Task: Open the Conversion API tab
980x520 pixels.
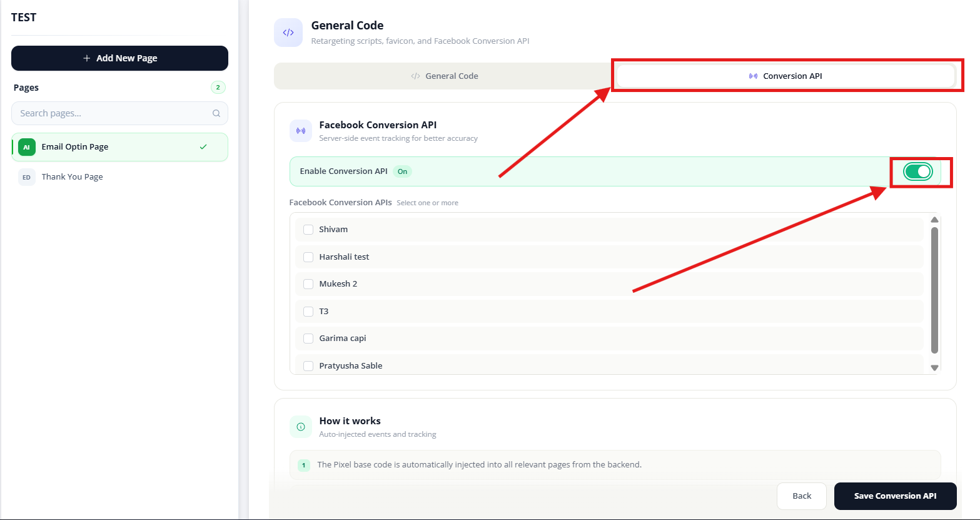Action: [786, 76]
